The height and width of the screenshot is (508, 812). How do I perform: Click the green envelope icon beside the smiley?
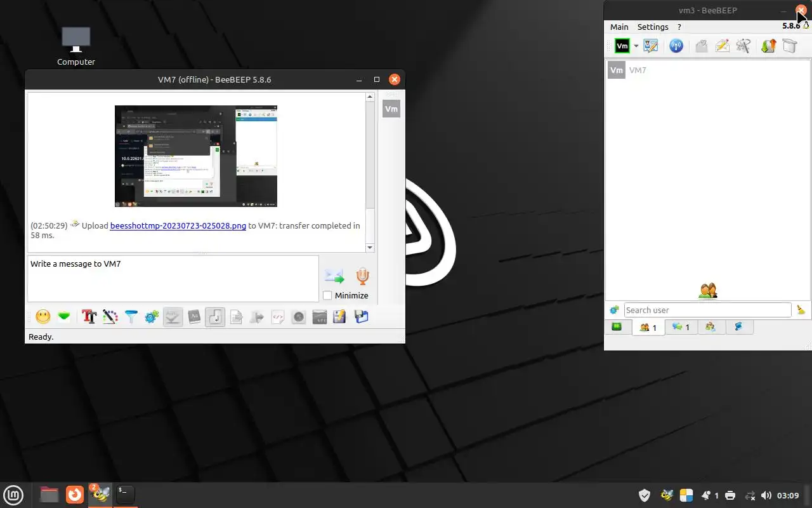[x=64, y=317]
